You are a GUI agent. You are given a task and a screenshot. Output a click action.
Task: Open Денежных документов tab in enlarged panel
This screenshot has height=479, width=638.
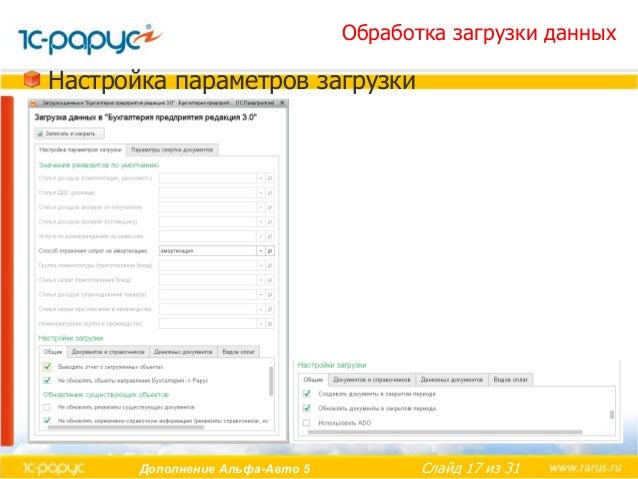click(452, 380)
